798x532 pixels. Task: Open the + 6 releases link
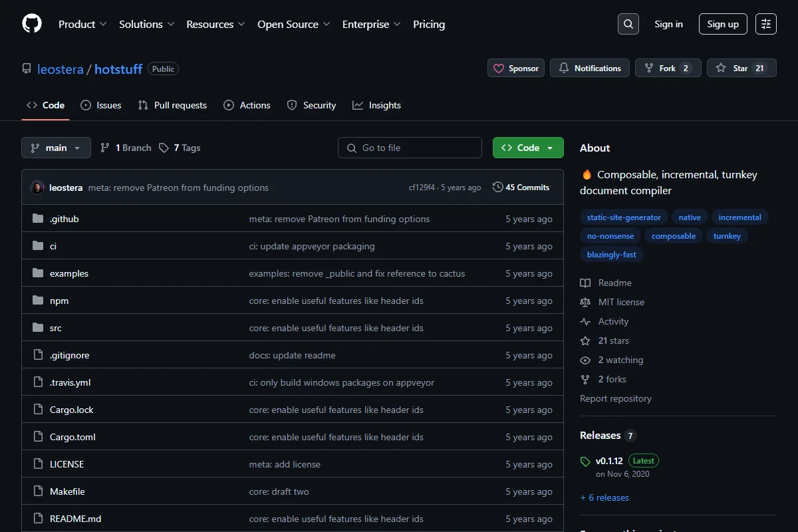[x=604, y=497]
